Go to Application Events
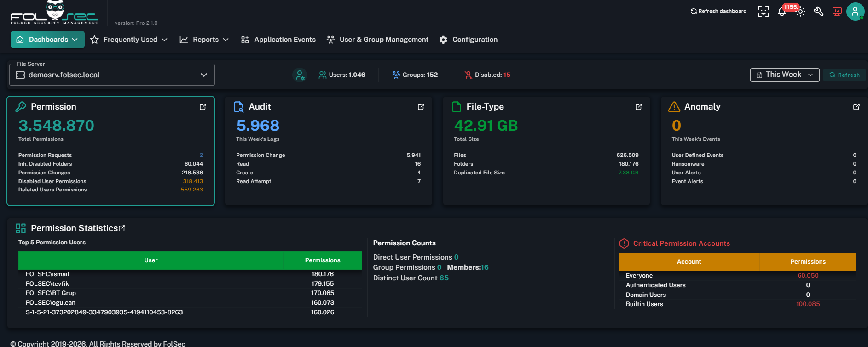The image size is (868, 347). [278, 40]
